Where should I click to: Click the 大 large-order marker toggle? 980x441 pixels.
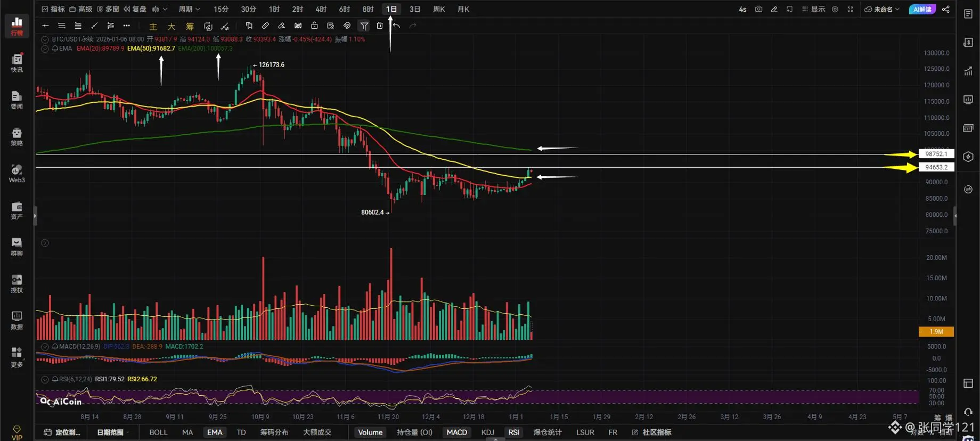(171, 26)
